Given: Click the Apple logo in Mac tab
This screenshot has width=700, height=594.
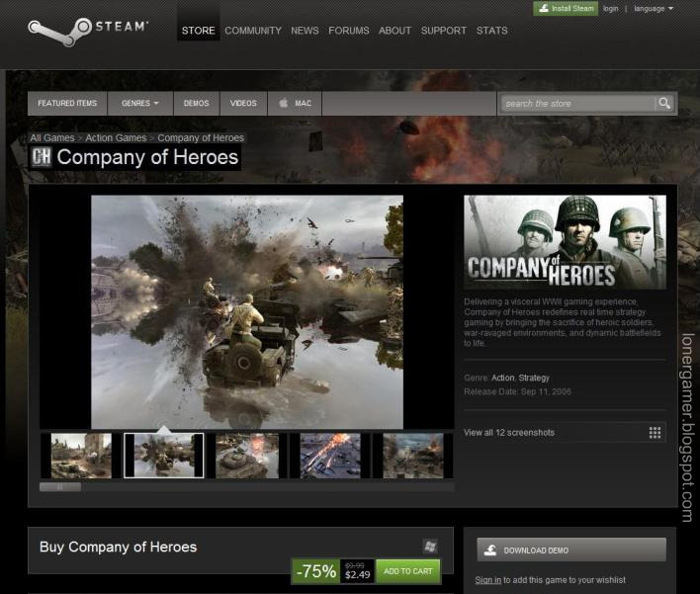Looking at the screenshot, I should [x=284, y=103].
